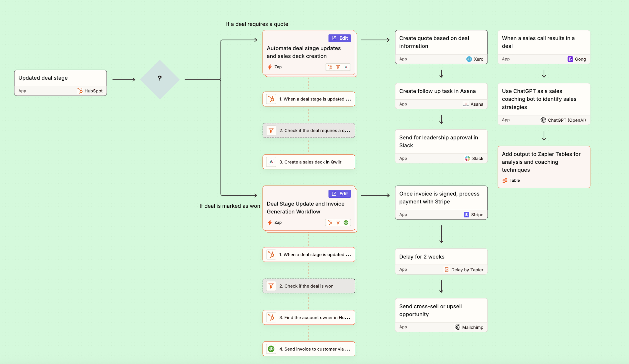The height and width of the screenshot is (364, 629).
Task: Select step '2. Check if the deal is won'
Action: [x=309, y=286]
